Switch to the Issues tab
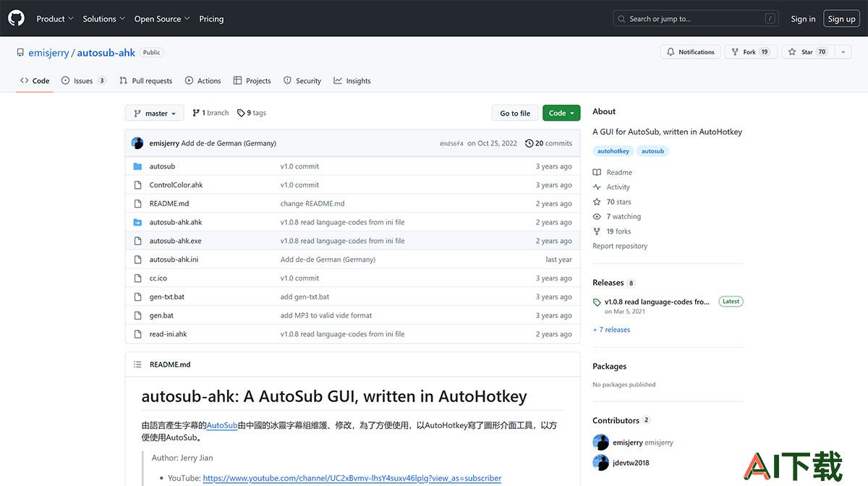Image resolution: width=868 pixels, height=486 pixels. (84, 81)
